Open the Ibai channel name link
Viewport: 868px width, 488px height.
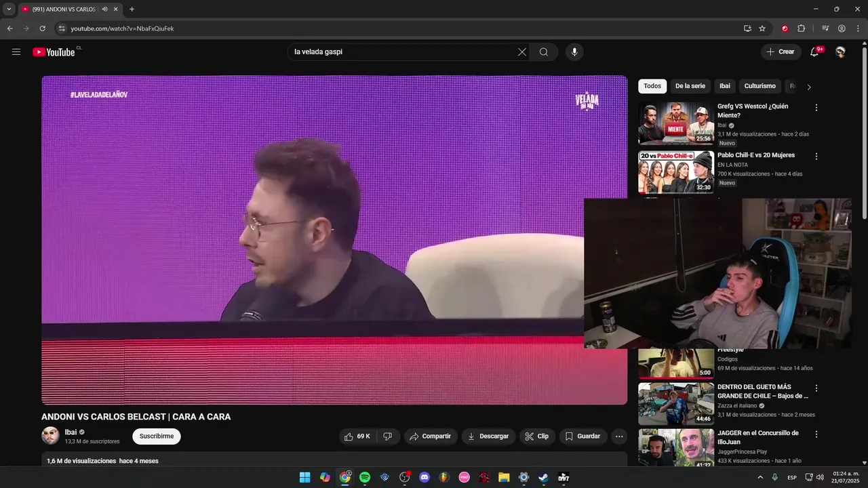click(x=71, y=432)
